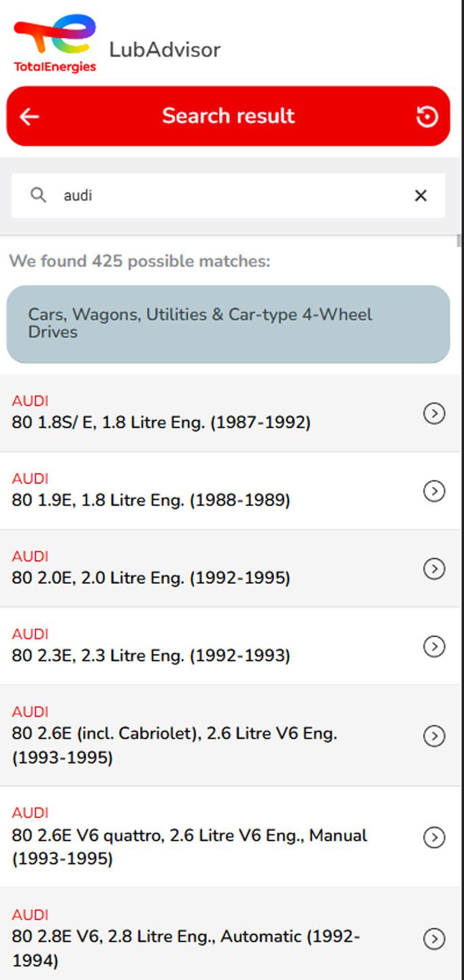
Task: Click the LubAdvisor title
Action: [x=165, y=50]
